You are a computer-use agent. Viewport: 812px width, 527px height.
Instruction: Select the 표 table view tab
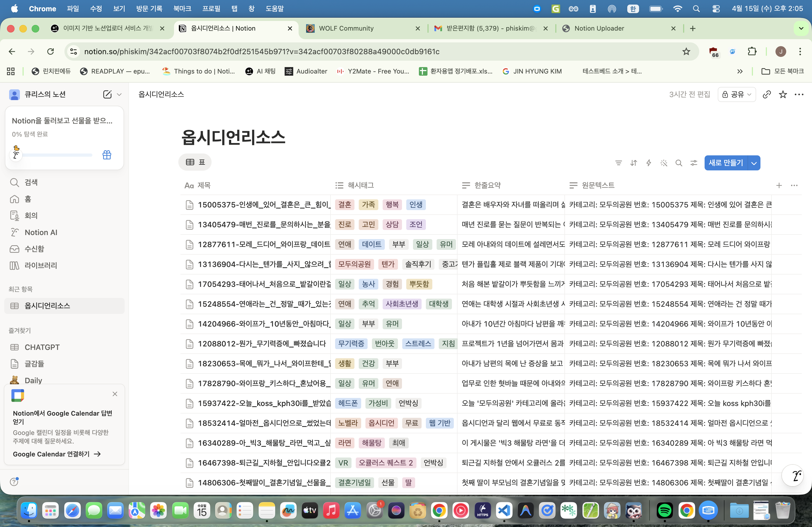point(195,162)
